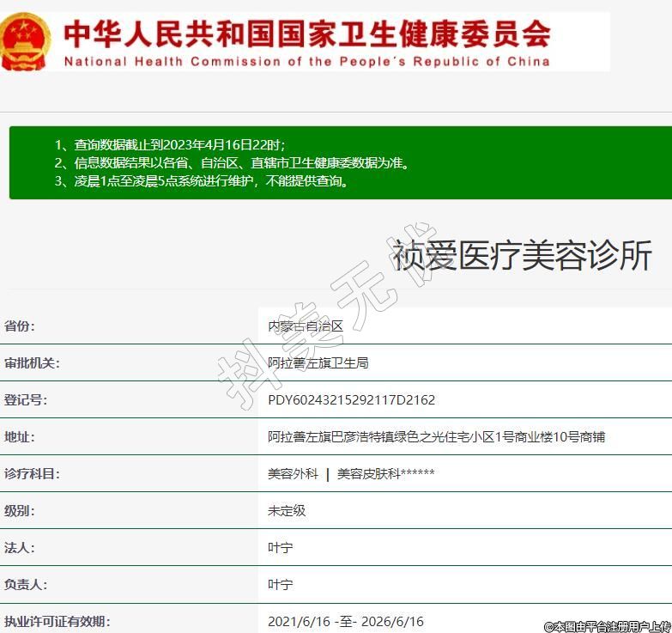
Task: Click the 执业许可证有效期 row label
Action: (57, 622)
